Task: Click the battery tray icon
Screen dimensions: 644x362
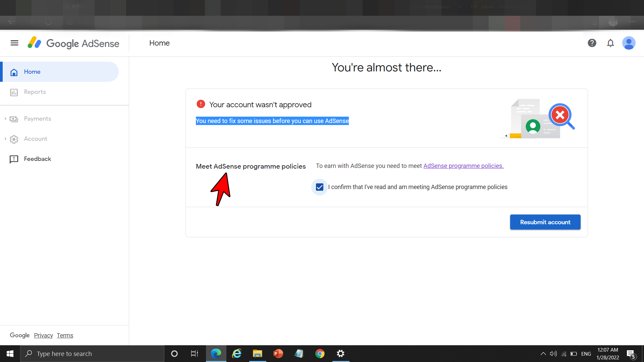Action: pyautogui.click(x=574, y=354)
